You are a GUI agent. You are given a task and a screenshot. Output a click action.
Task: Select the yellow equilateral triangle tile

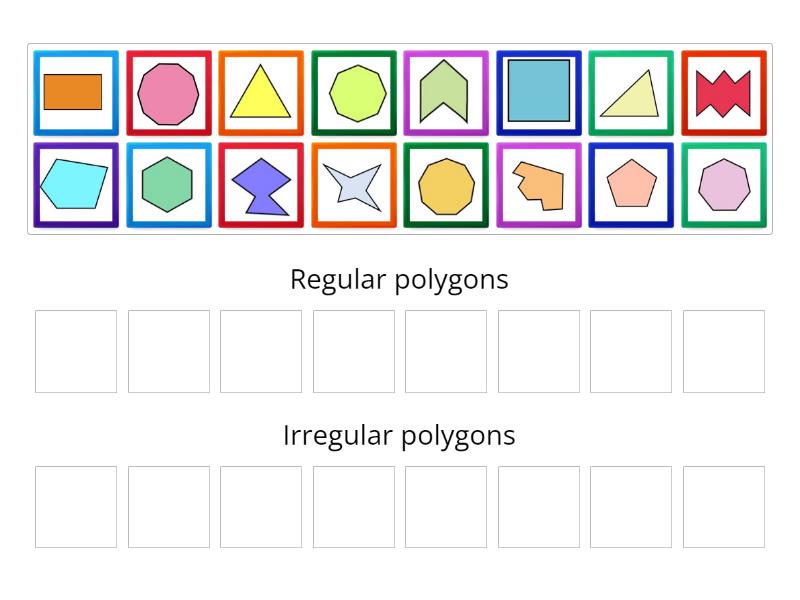tap(261, 91)
